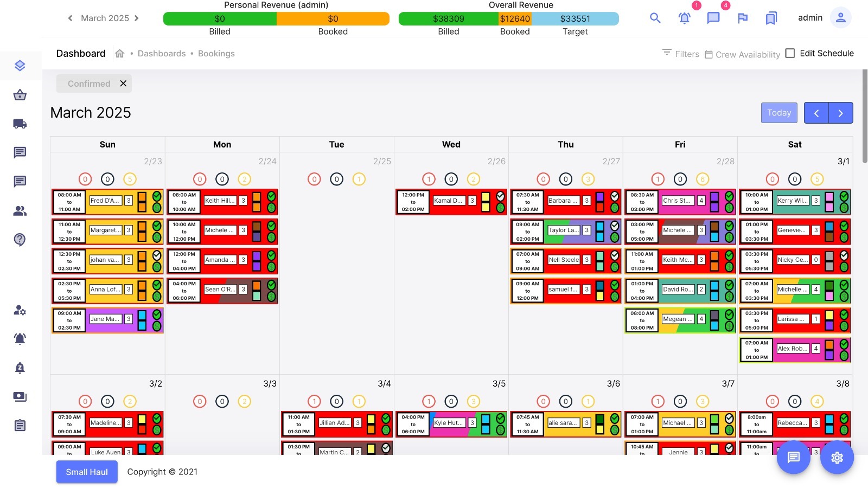This screenshot has height=488, width=868.
Task: Click the flag icon in header
Action: tap(743, 18)
